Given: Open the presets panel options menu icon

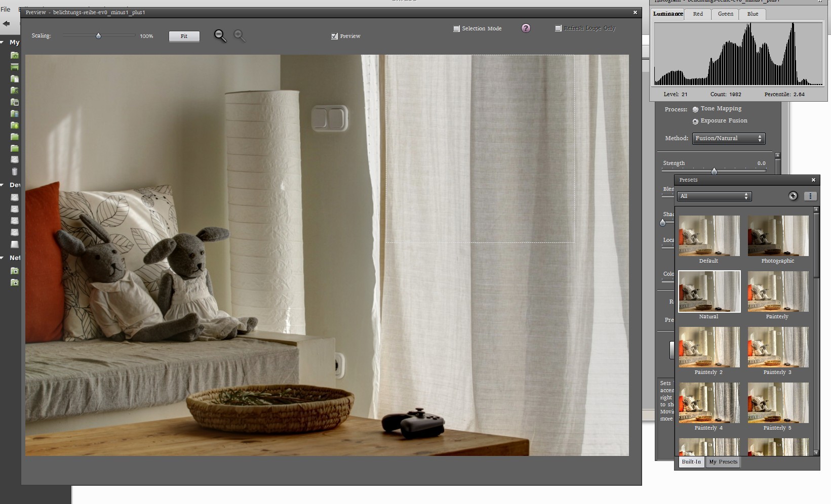Looking at the screenshot, I should click(810, 196).
